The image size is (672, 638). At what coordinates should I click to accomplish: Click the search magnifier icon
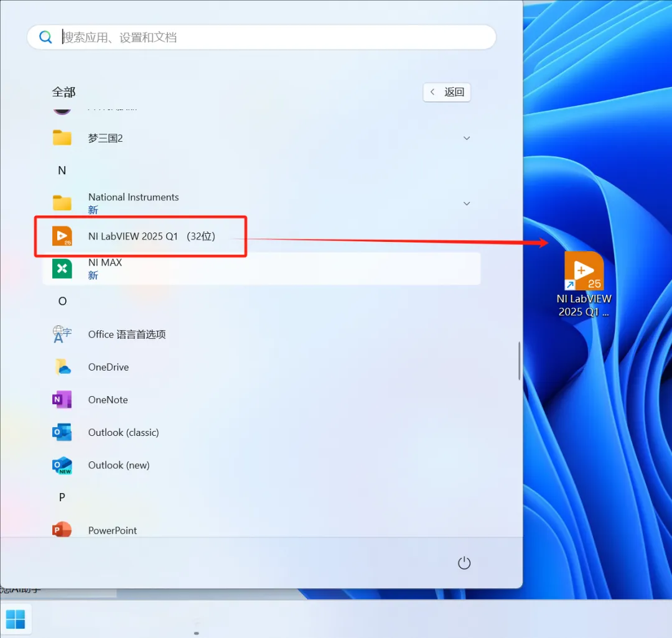coord(45,37)
